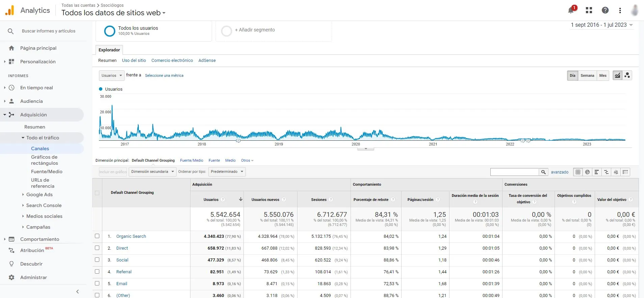This screenshot has height=298, width=644.
Task: Select the term cloud view icon
Action: (x=616, y=172)
